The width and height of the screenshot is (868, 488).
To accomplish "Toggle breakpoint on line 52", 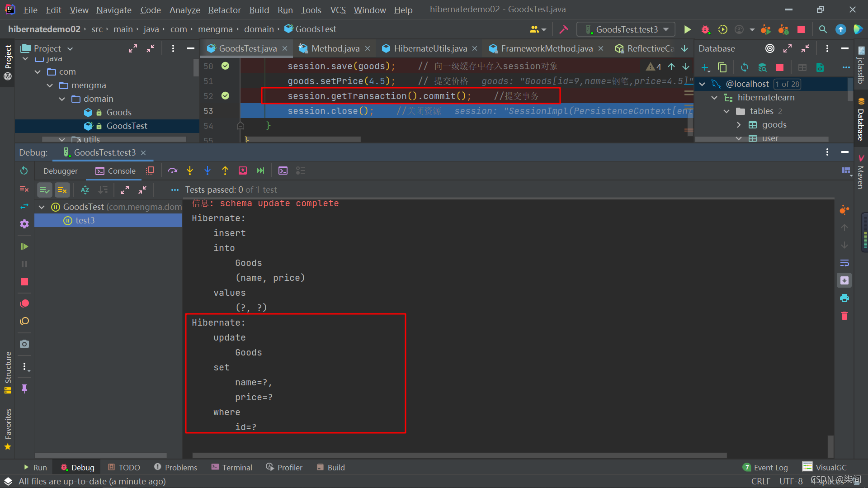I will 225,96.
